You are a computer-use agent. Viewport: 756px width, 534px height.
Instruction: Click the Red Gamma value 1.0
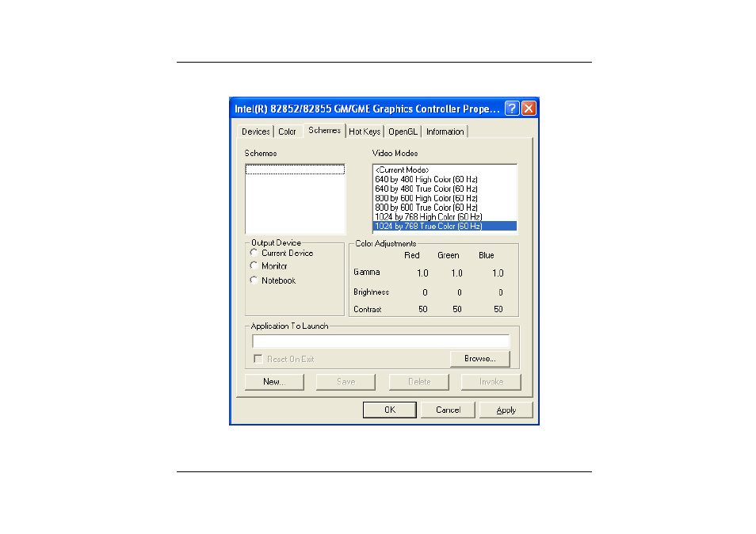(x=422, y=273)
